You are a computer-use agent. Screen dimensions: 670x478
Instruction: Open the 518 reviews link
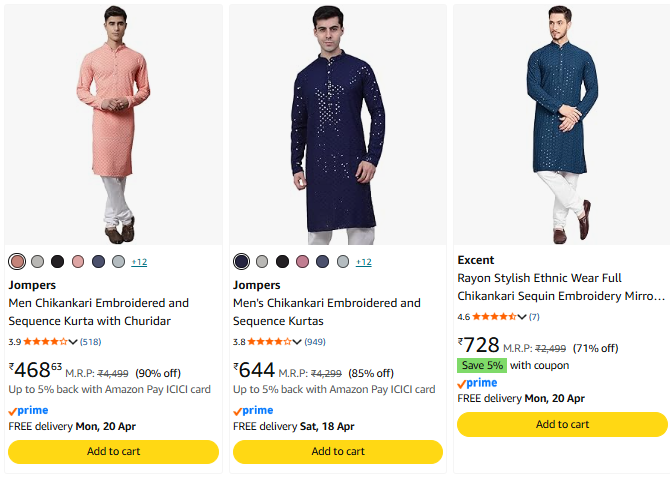pos(91,342)
